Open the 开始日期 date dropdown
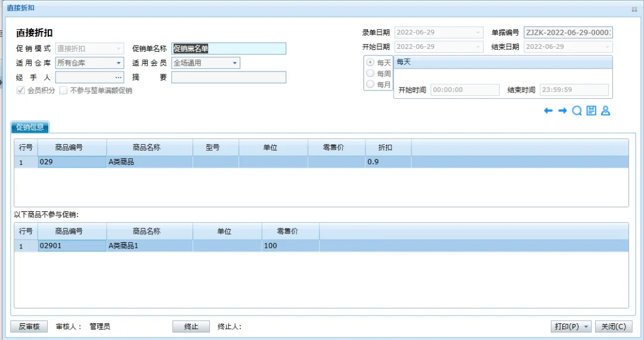This screenshot has height=340, width=644. tap(478, 47)
